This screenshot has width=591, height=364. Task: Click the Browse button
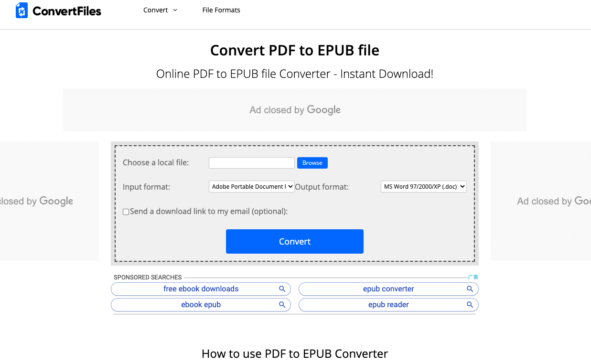pos(312,162)
